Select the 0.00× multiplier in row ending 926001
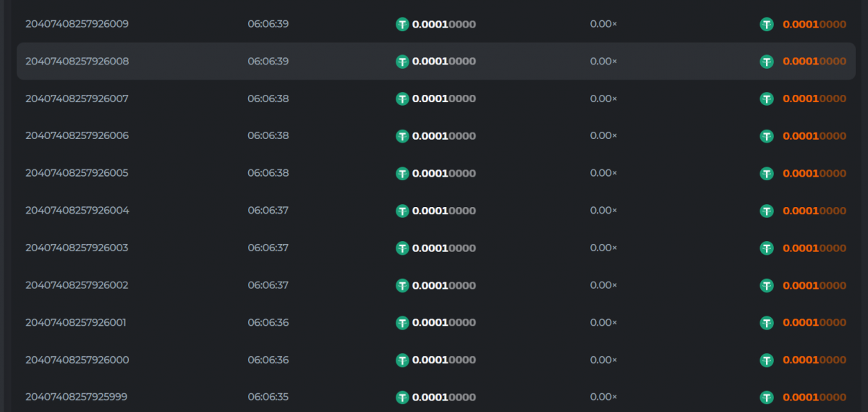The height and width of the screenshot is (412, 868). pyautogui.click(x=603, y=322)
